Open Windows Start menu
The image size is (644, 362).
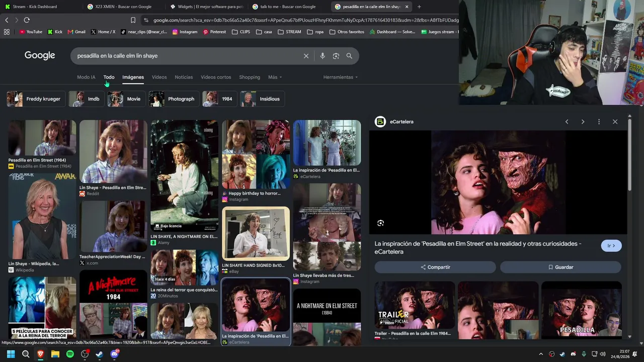point(11,354)
